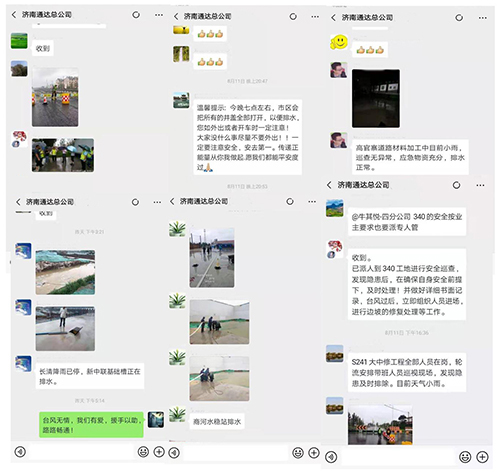This screenshot has height=474, width=500.
Task: Tap the yellow smiley thumbs-up avatar
Action: 339,42
